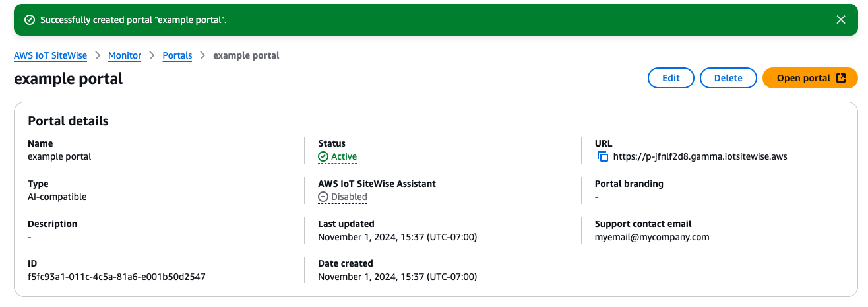
Task: Click the Active status checkmark icon
Action: tap(323, 157)
